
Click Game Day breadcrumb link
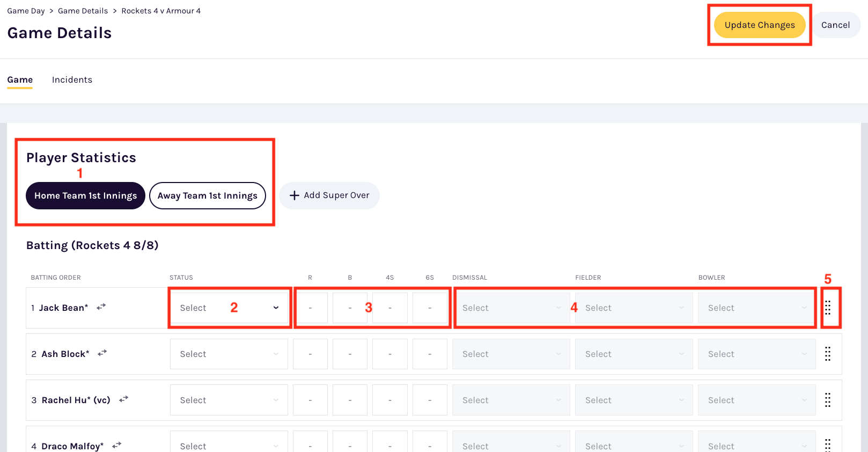coord(26,11)
